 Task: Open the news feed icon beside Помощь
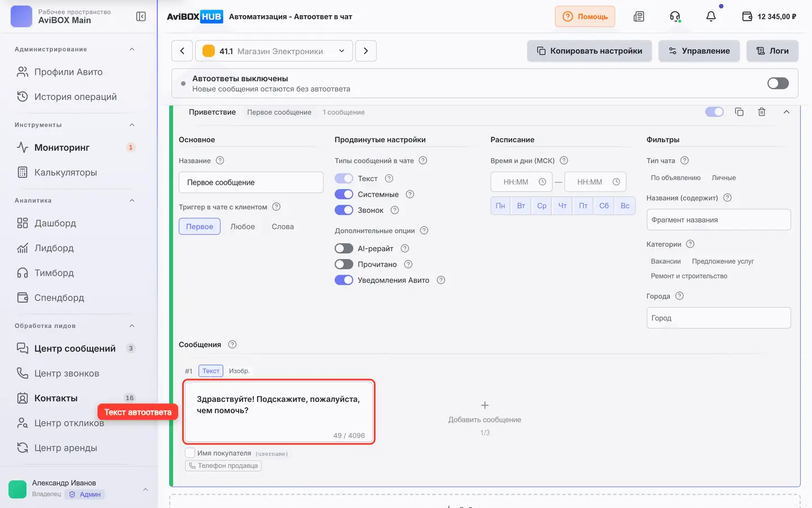(639, 16)
